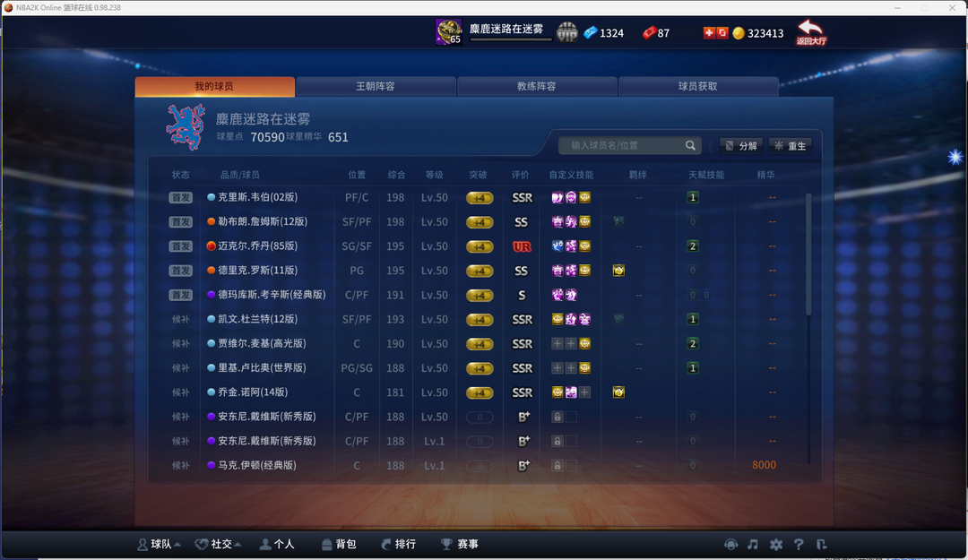Click the question mark help icon
This screenshot has height=560, width=968.
[799, 544]
